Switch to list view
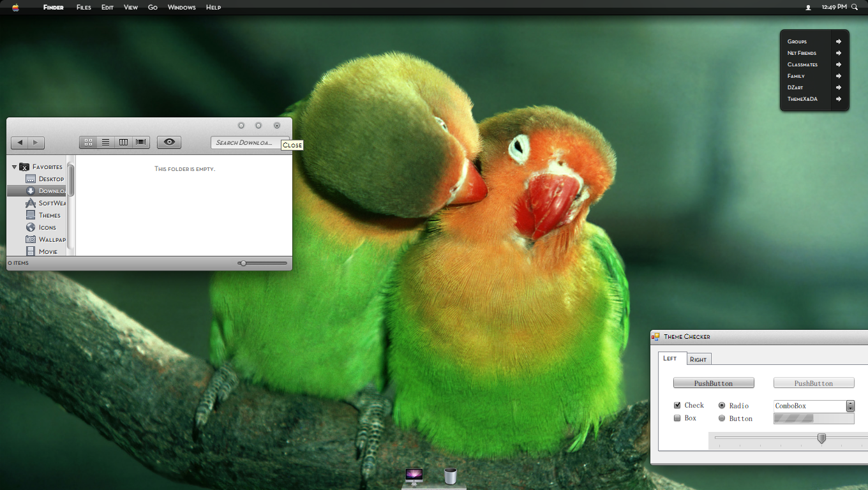Viewport: 868px width, 490px height. click(106, 142)
